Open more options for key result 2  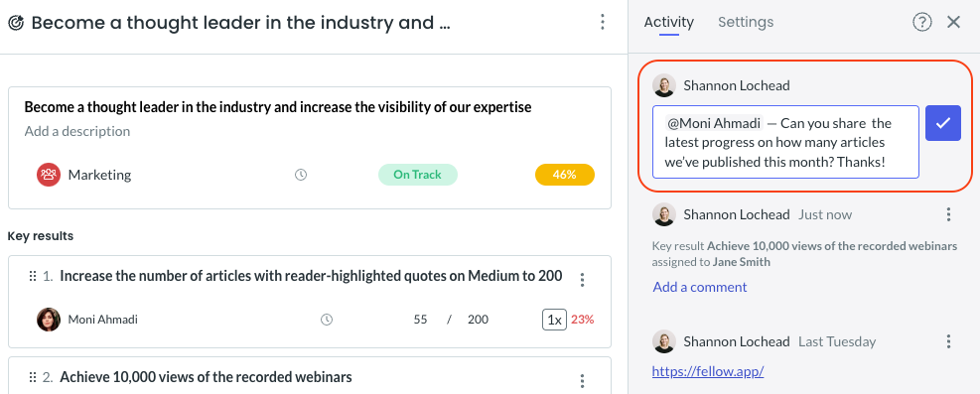582,381
